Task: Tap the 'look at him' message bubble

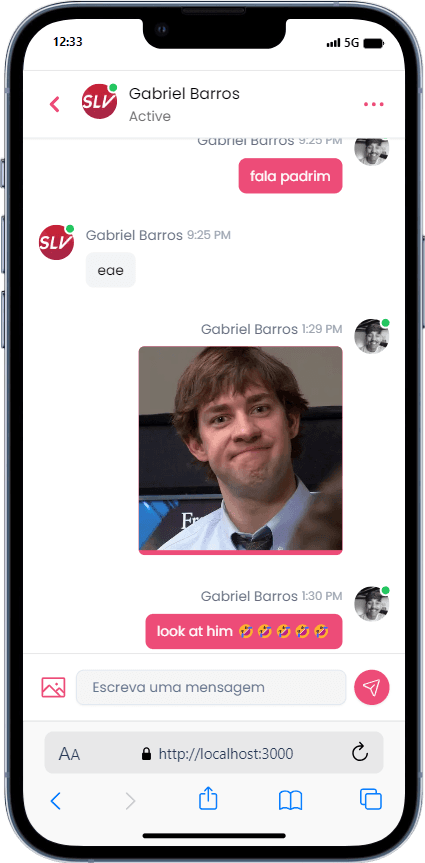Action: point(244,631)
